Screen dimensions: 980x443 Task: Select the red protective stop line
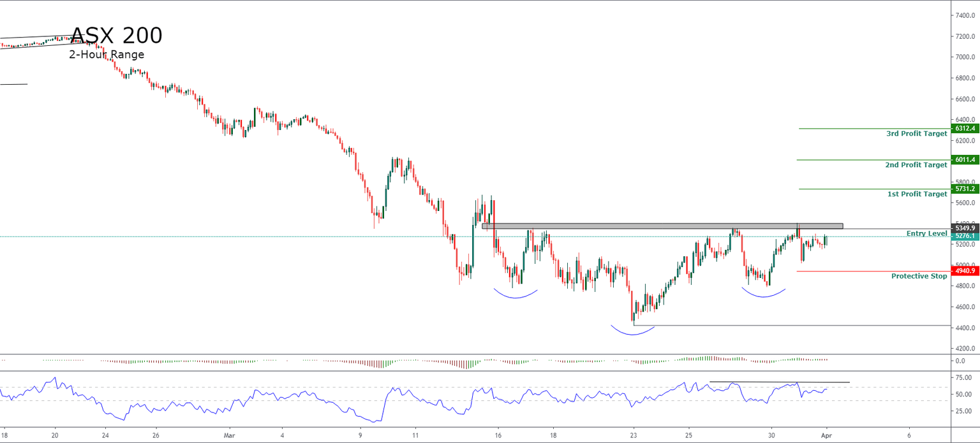874,271
